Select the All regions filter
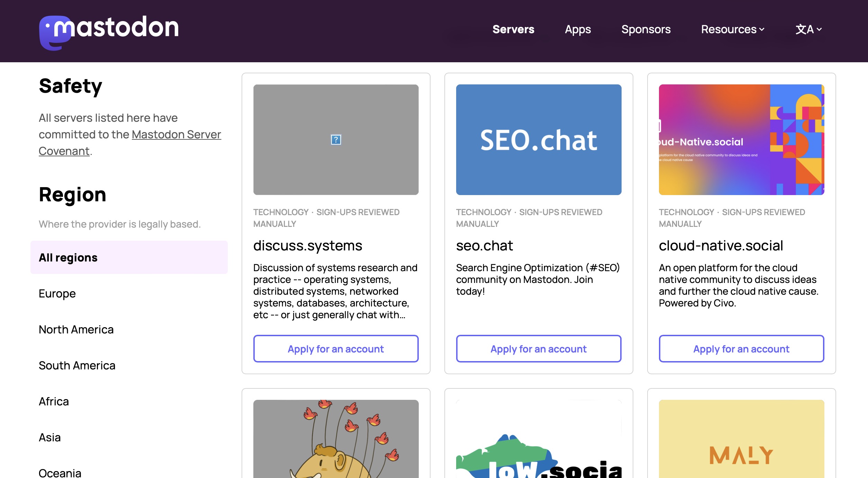 click(129, 257)
